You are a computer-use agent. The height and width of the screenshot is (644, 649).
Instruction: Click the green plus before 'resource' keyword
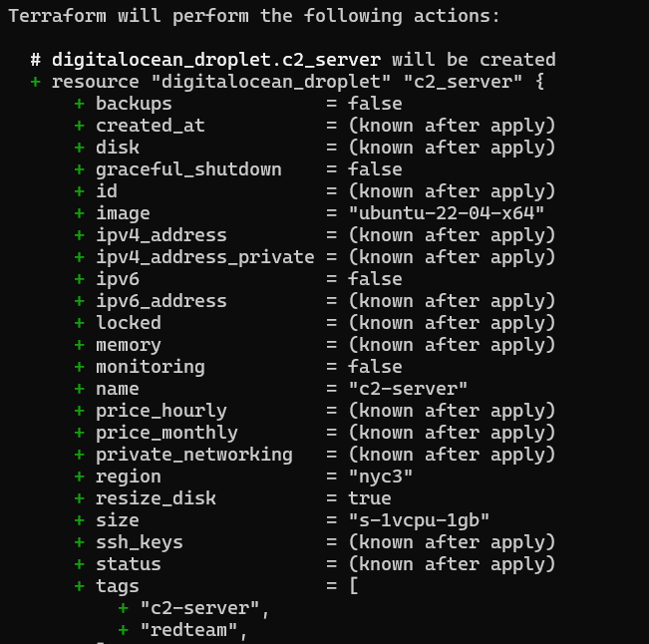(x=36, y=82)
